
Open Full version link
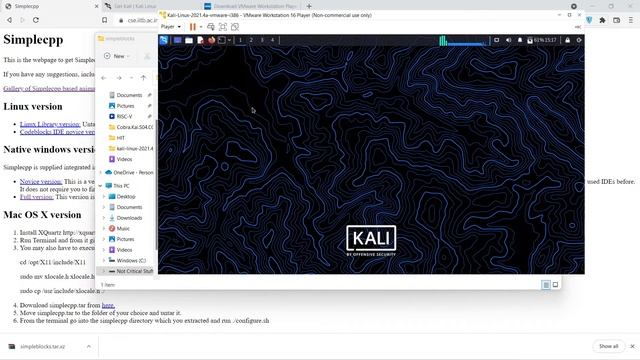coord(36,197)
